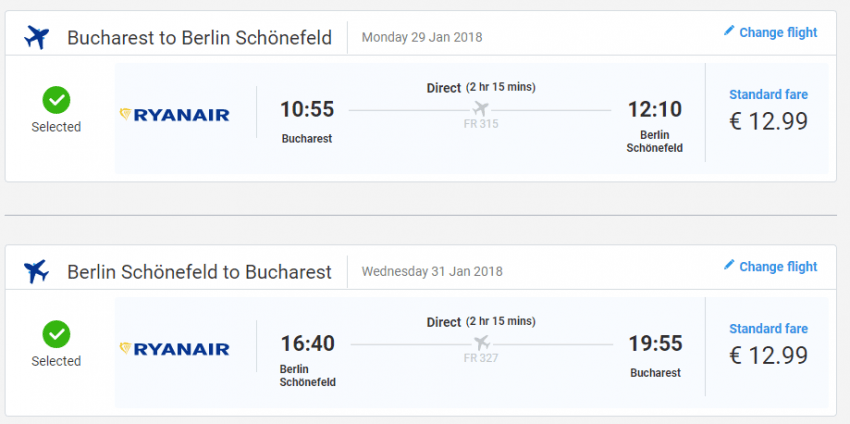Click the plane icon above FR 315
Screen dimensions: 850x424
(481, 108)
